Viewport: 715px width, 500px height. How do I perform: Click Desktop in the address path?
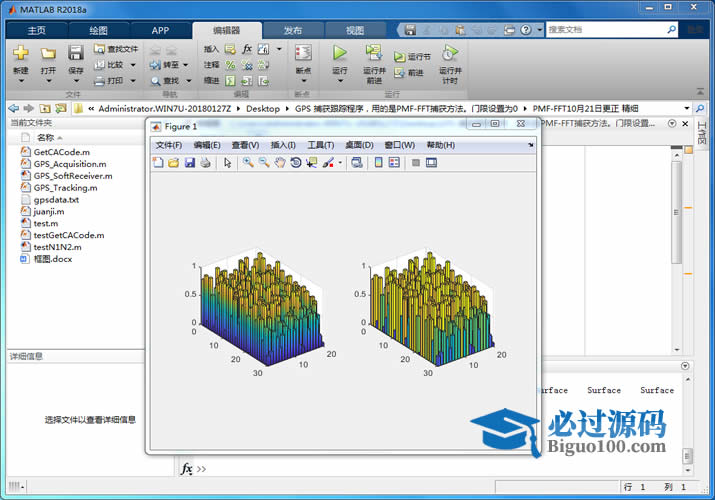pos(263,108)
